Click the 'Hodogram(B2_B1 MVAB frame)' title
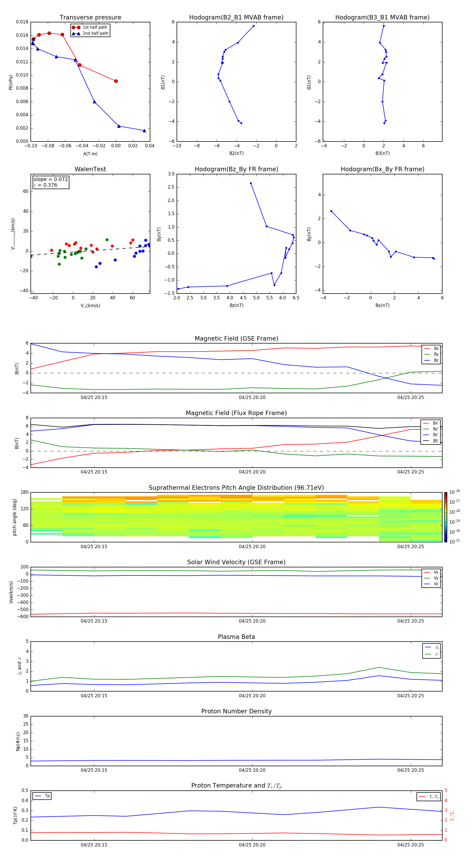 tap(236, 17)
